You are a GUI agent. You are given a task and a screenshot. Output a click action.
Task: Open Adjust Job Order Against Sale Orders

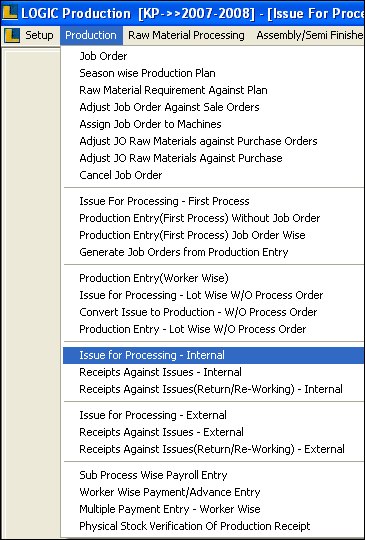(x=169, y=107)
